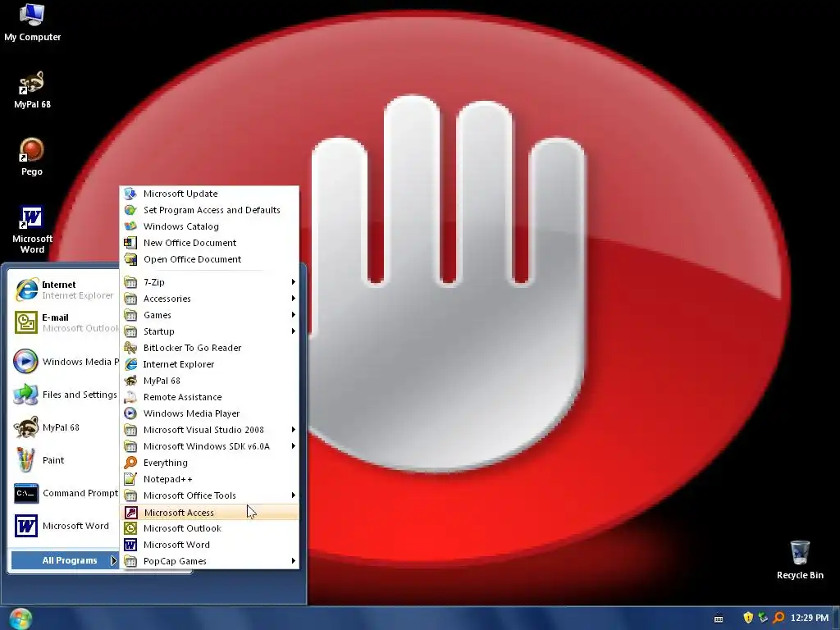The width and height of the screenshot is (840, 630).
Task: Expand Microsoft Visual Studio 2008 folder
Action: click(209, 430)
